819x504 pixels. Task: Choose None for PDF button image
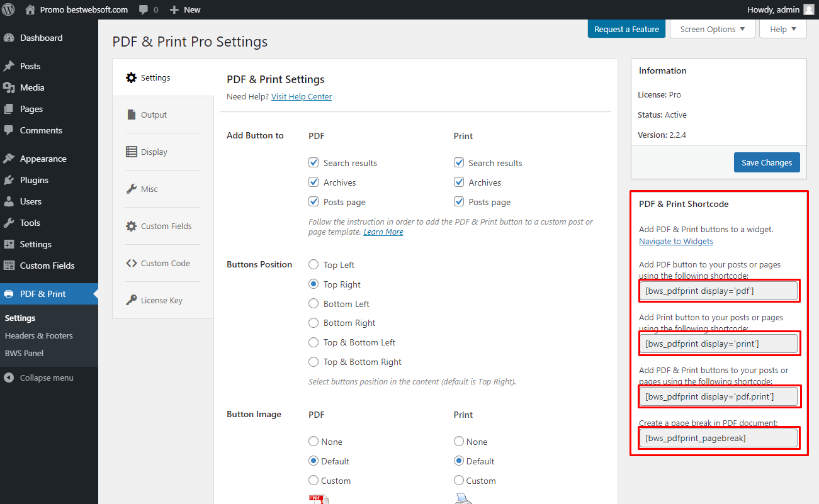[x=313, y=442]
